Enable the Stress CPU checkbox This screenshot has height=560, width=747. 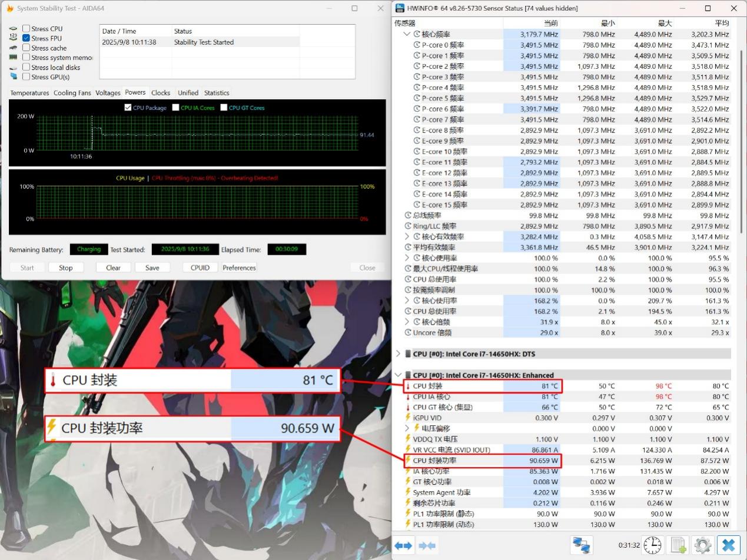(x=26, y=28)
